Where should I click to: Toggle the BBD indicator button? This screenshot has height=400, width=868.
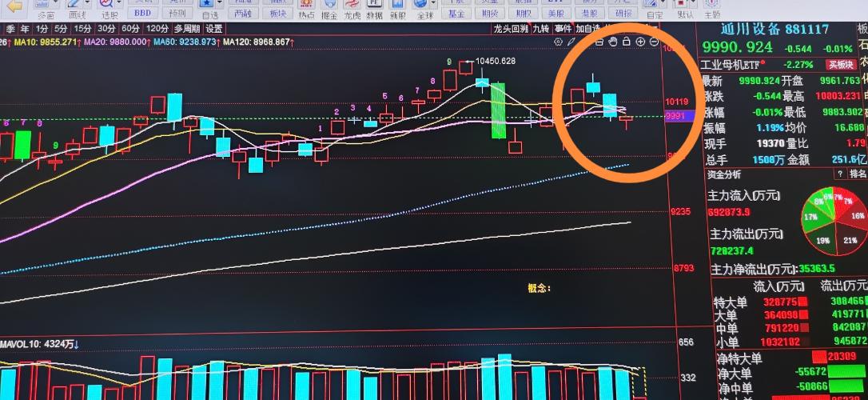142,14
